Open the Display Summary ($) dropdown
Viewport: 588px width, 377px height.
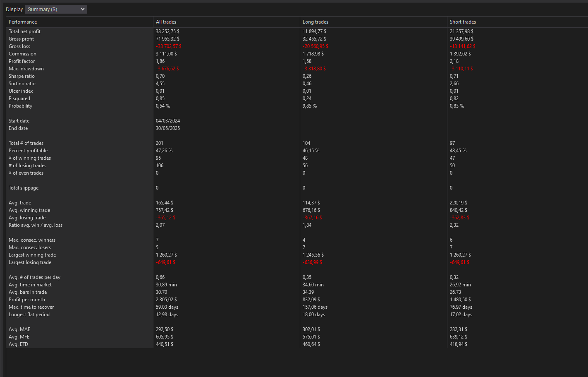(x=56, y=9)
